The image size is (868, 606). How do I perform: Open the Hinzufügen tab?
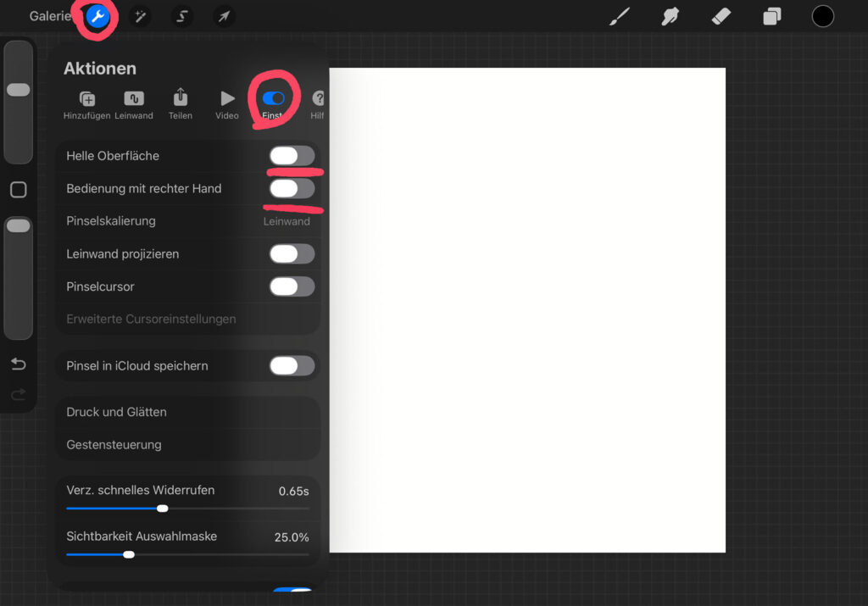87,104
